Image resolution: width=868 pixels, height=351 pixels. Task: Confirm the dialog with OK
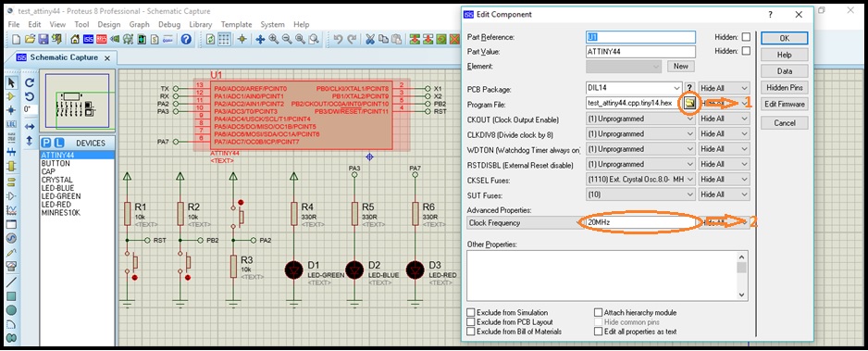coord(785,38)
